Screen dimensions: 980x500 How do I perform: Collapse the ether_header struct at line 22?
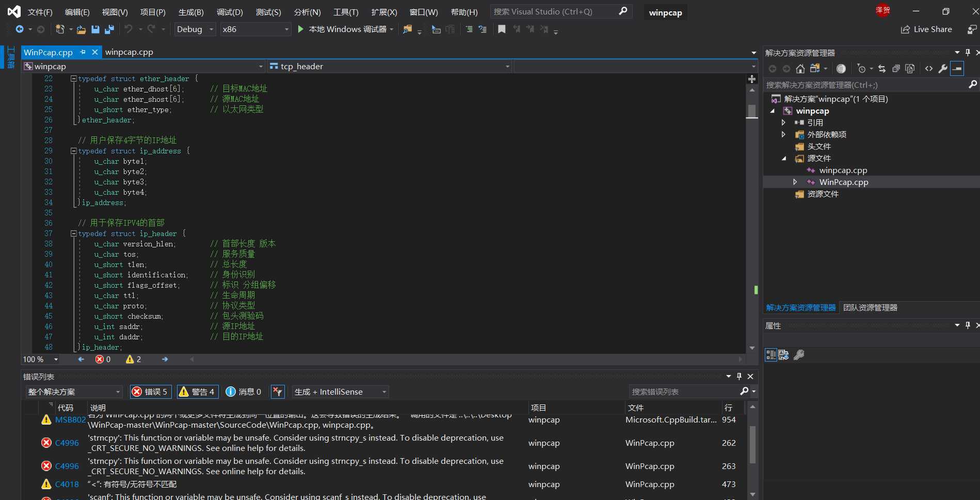74,79
